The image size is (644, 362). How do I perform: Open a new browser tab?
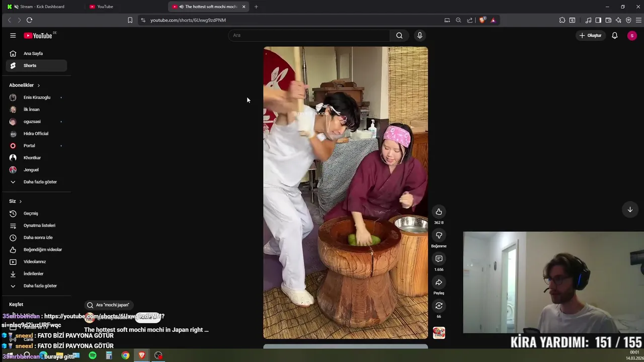point(256,7)
